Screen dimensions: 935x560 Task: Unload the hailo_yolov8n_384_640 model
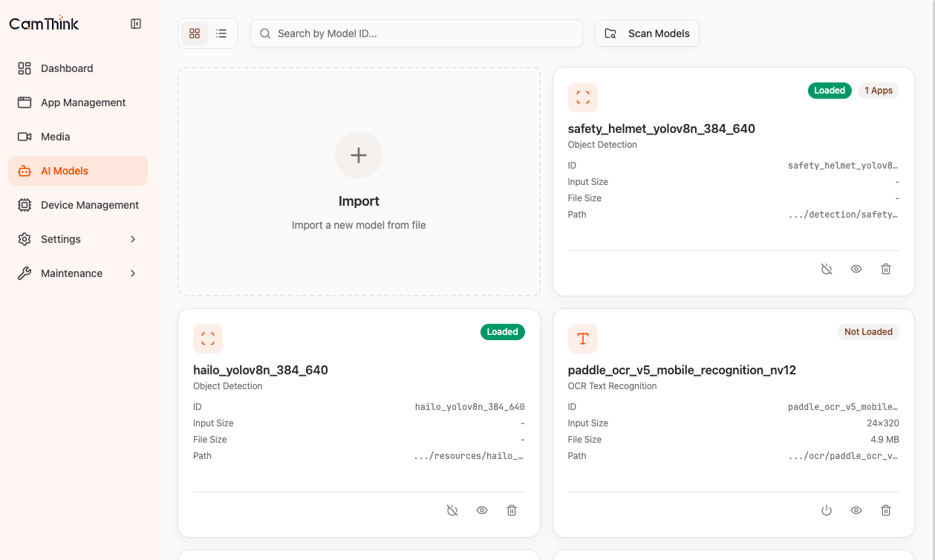tap(452, 510)
